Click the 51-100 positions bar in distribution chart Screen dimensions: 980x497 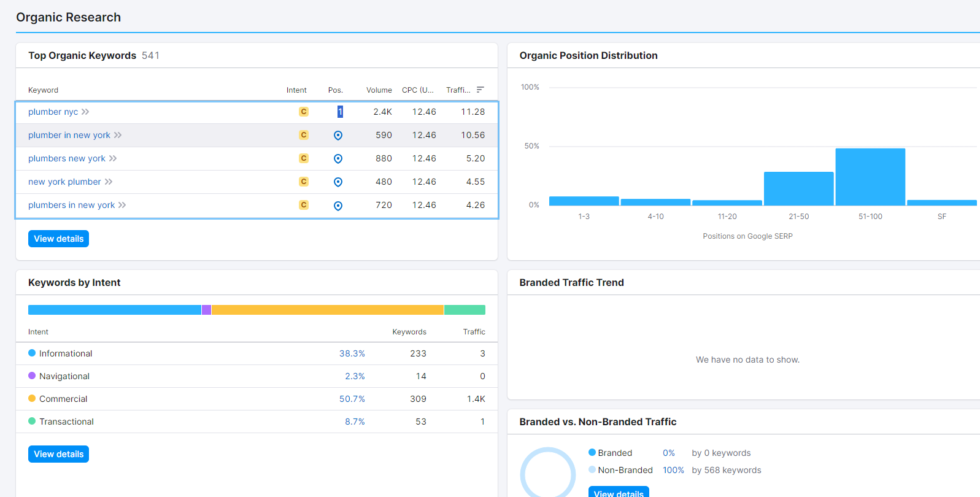[x=870, y=177]
